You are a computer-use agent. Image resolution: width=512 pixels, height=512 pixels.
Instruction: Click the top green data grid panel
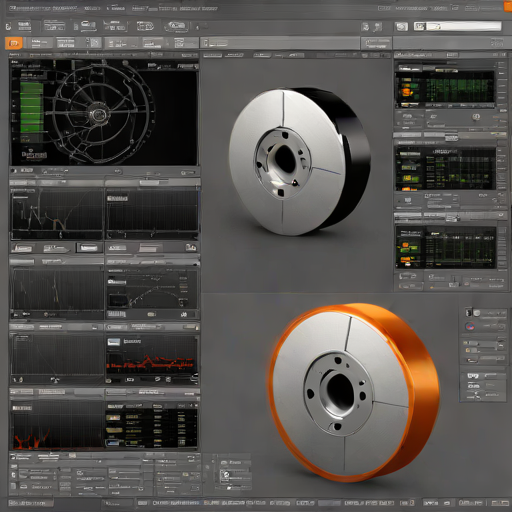445,87
